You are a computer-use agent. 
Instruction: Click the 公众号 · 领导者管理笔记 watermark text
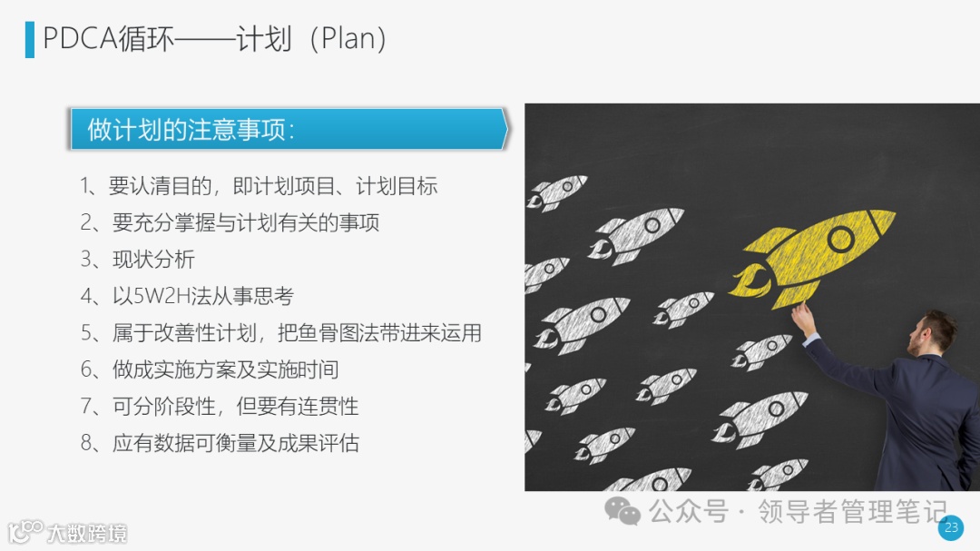click(x=798, y=512)
